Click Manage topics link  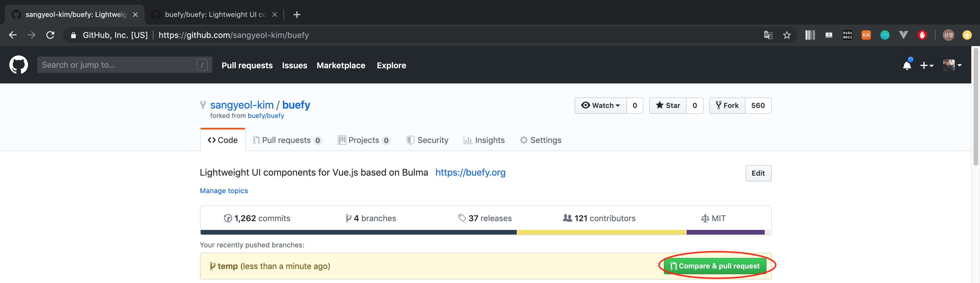coord(224,191)
